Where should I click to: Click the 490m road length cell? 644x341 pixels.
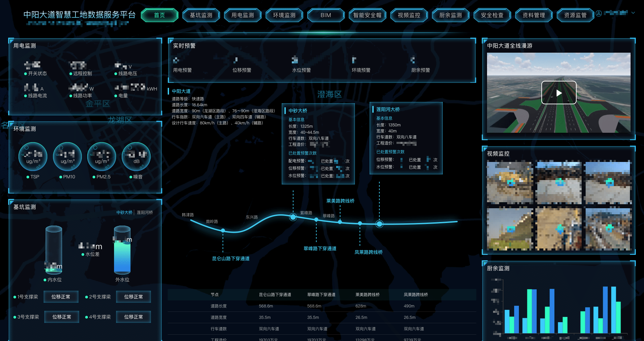tap(409, 306)
